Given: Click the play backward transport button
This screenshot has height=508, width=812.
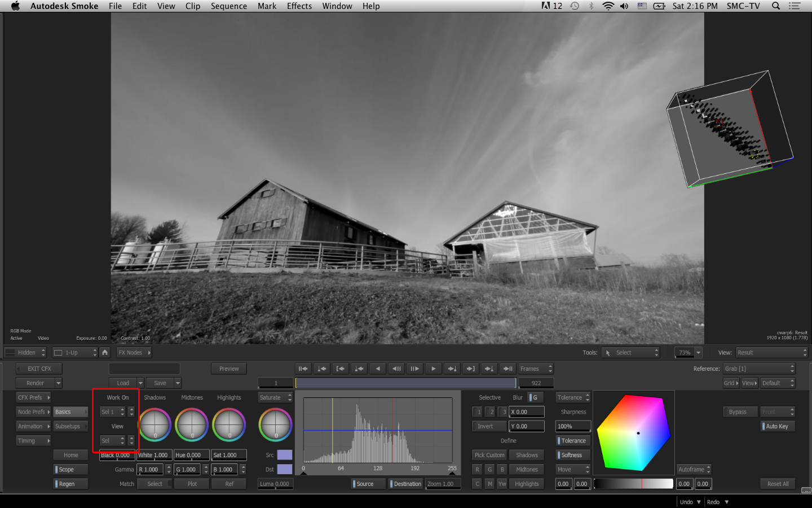Looking at the screenshot, I should click(378, 369).
